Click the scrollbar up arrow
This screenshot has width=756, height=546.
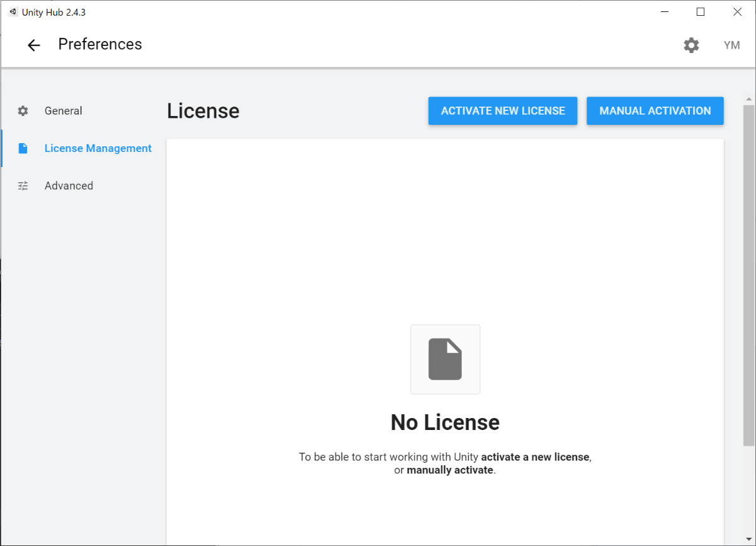[749, 99]
